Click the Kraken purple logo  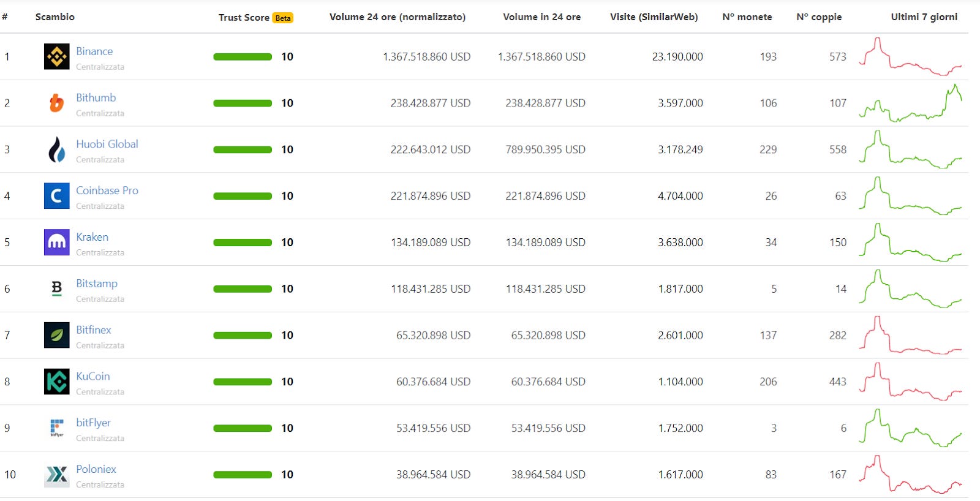point(57,243)
